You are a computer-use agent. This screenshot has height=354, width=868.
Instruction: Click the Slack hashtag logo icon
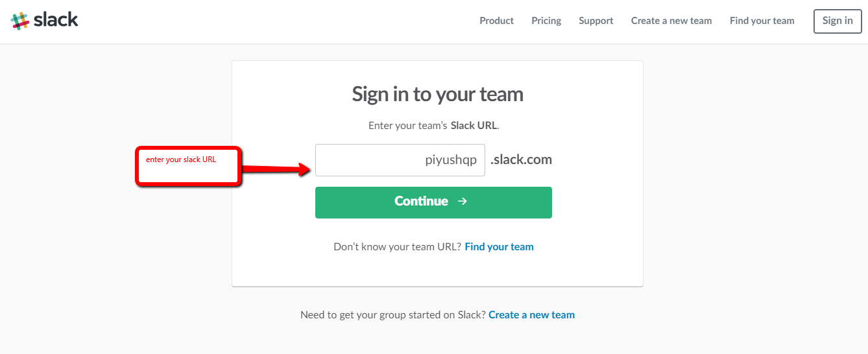(20, 21)
